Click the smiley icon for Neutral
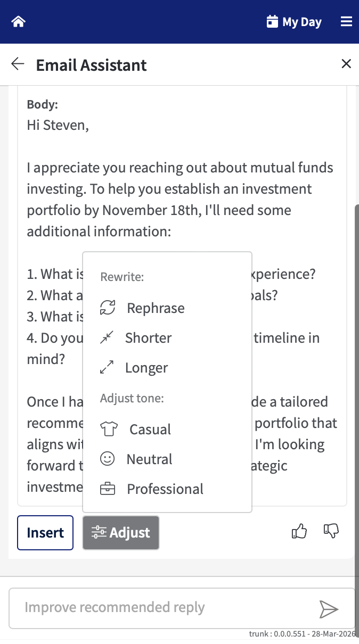 pos(108,459)
